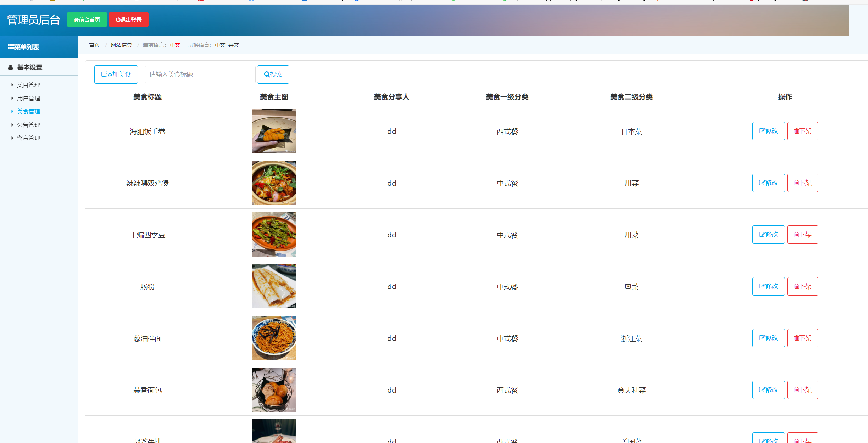Focus the 请输入美食标题 search field

[x=200, y=74]
